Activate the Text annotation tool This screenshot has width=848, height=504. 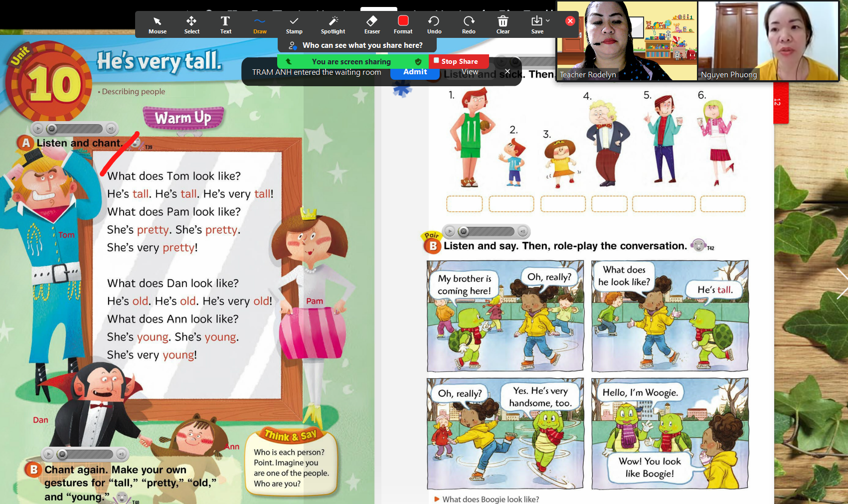[226, 25]
